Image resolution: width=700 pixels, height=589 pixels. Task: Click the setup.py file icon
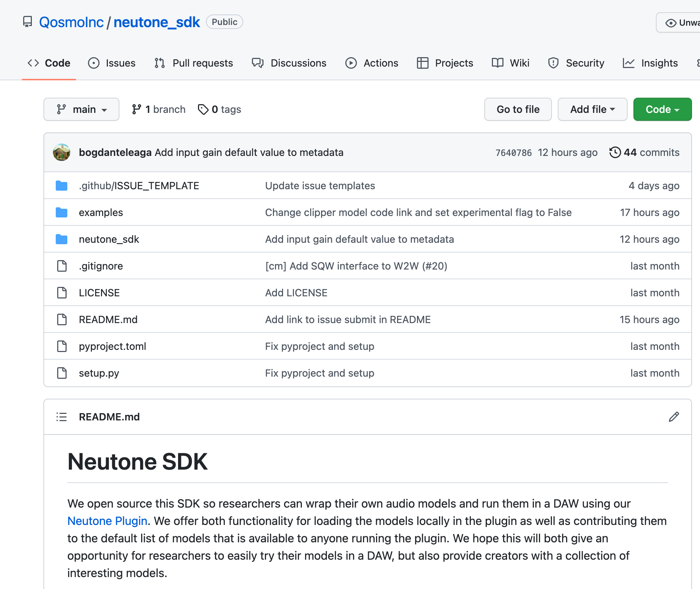pyautogui.click(x=62, y=373)
